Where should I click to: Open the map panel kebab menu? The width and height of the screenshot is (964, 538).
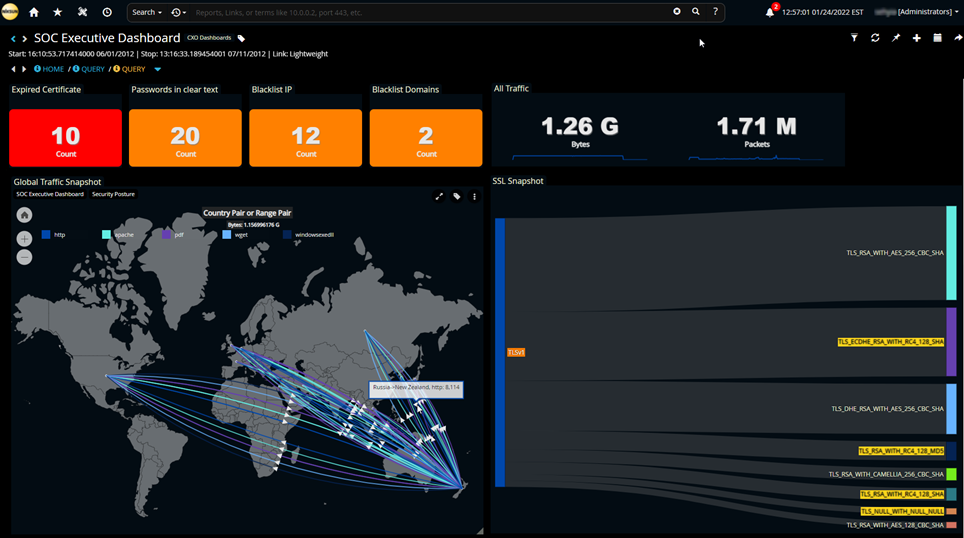coord(474,197)
